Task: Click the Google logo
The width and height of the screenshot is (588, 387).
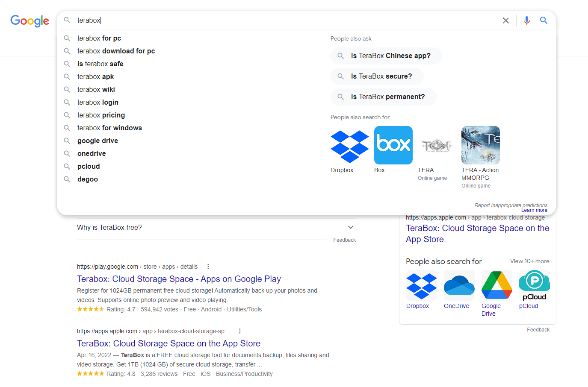Action: [x=30, y=21]
